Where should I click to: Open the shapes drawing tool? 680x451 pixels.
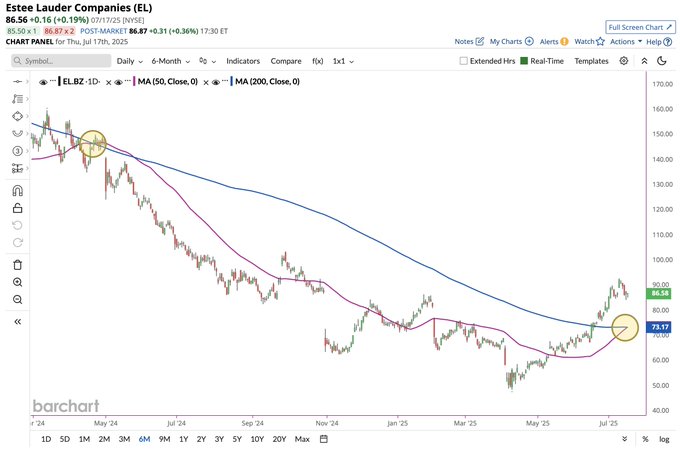click(17, 116)
